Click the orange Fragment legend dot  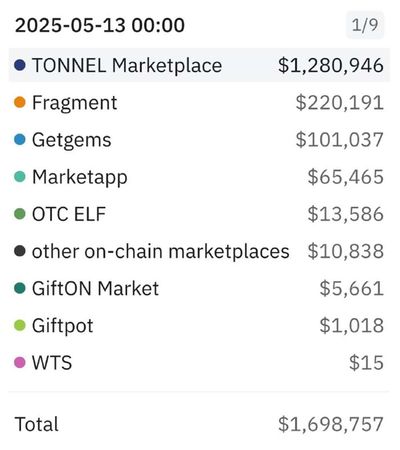tap(20, 102)
